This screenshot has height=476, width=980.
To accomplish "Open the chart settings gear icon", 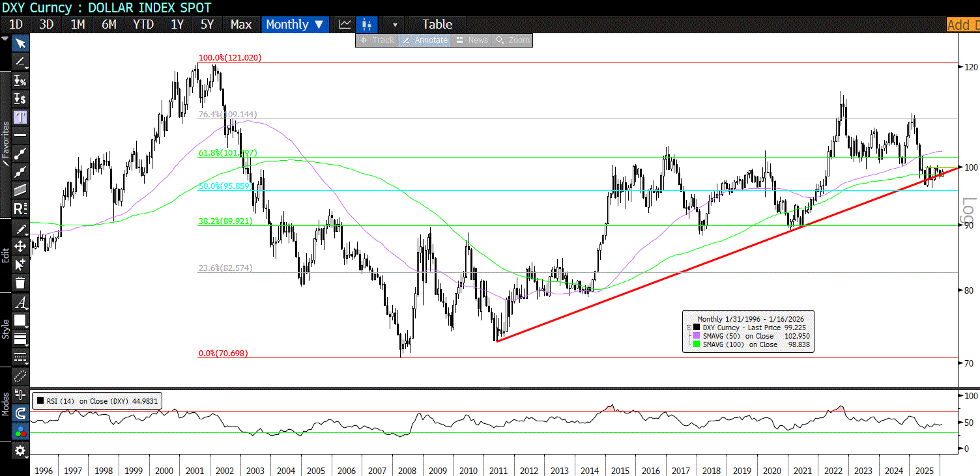I will point(20,451).
